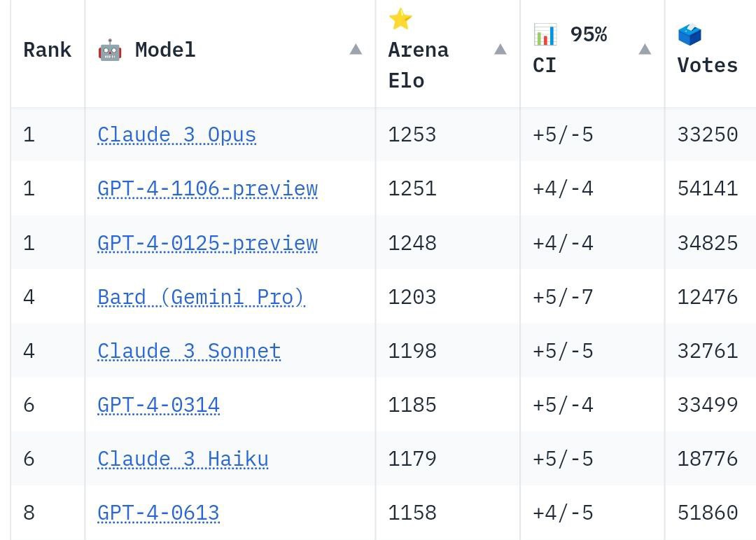Image resolution: width=756 pixels, height=540 pixels.
Task: Click the Claude 3 Haiku link
Action: (183, 459)
